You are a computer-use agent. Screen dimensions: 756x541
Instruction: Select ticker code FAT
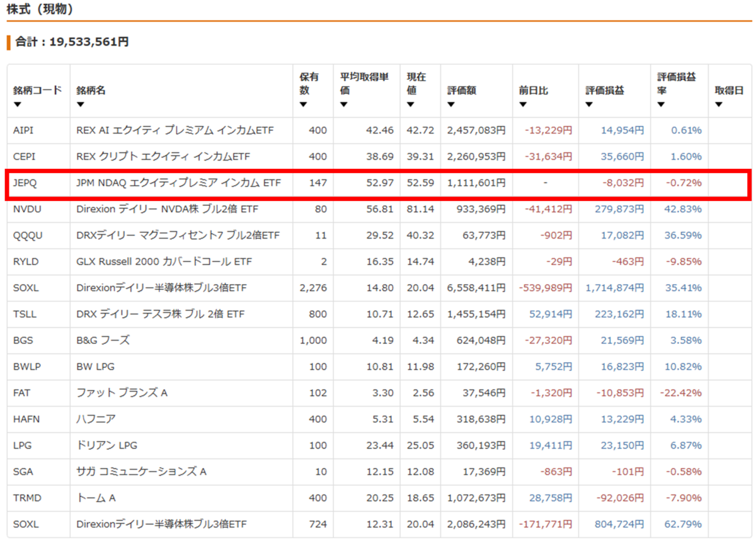pyautogui.click(x=21, y=393)
